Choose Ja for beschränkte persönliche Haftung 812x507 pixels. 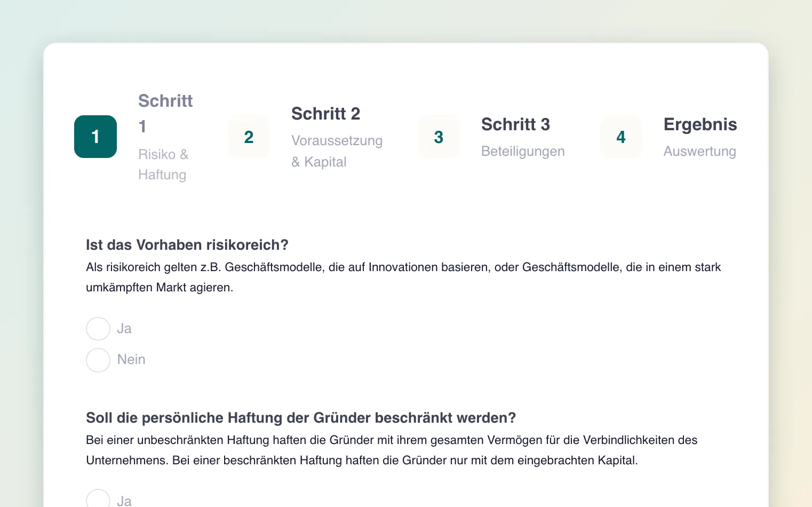tap(98, 498)
